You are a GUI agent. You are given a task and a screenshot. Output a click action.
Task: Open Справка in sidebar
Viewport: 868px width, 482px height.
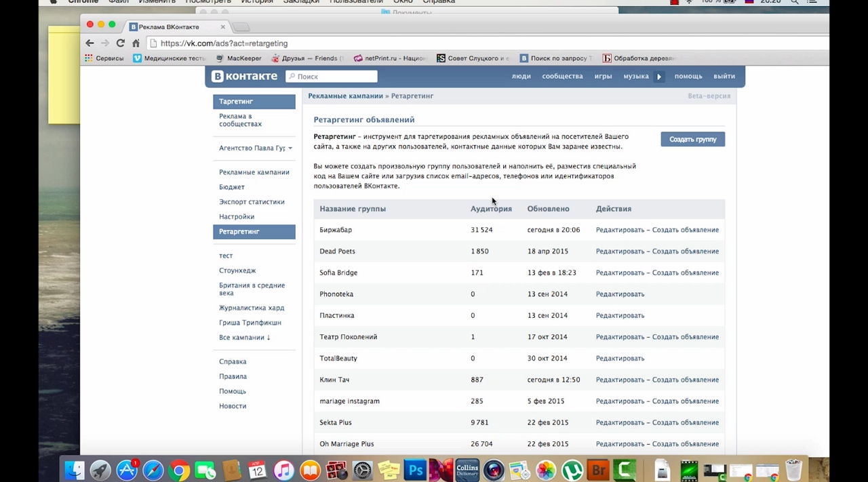(233, 362)
